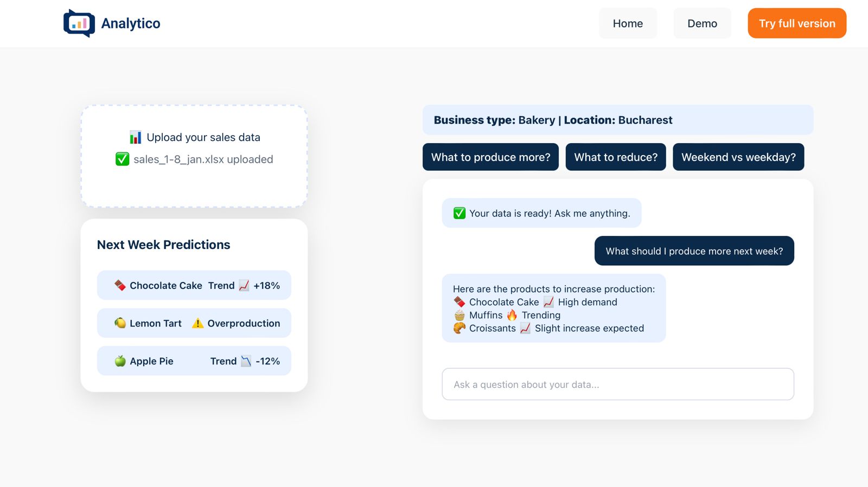Click the croissant icon in chat reply
The width and height of the screenshot is (868, 487).
coord(459,328)
